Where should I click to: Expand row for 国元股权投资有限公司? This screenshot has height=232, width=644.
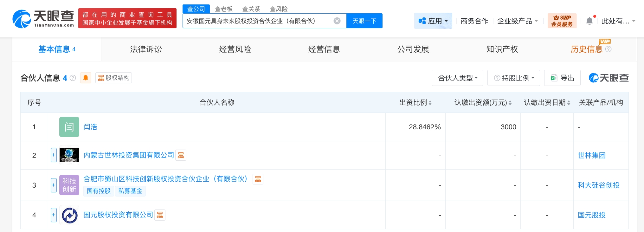pyautogui.click(x=54, y=215)
